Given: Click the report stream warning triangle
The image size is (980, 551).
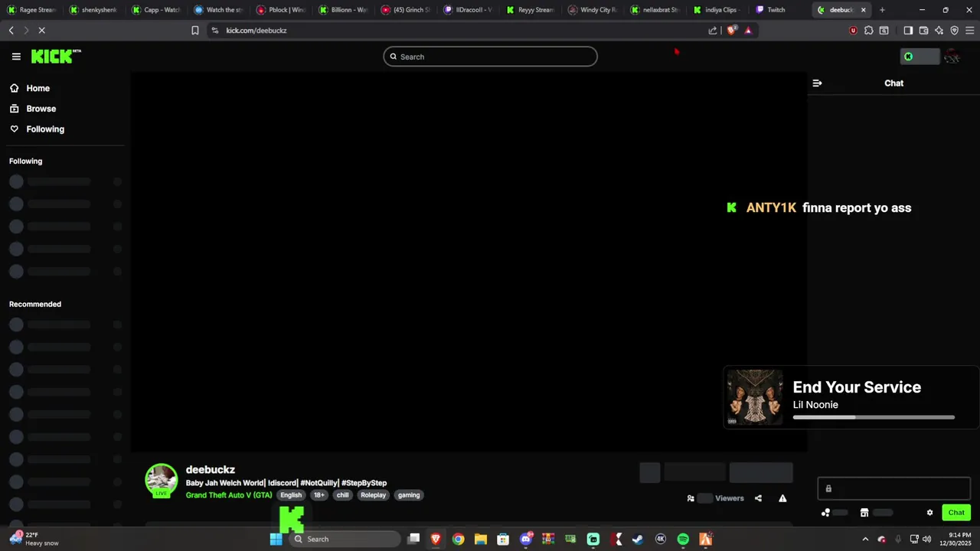Looking at the screenshot, I should coord(782,498).
